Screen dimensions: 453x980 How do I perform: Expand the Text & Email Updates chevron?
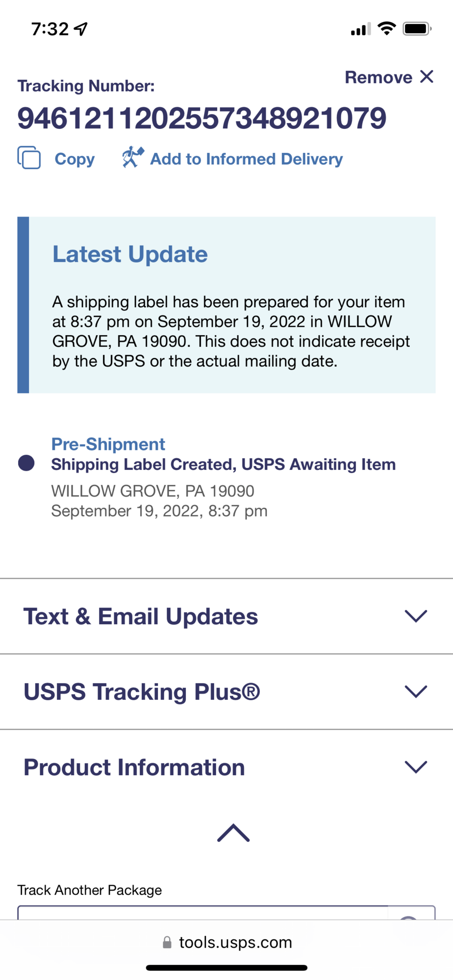[x=416, y=616]
